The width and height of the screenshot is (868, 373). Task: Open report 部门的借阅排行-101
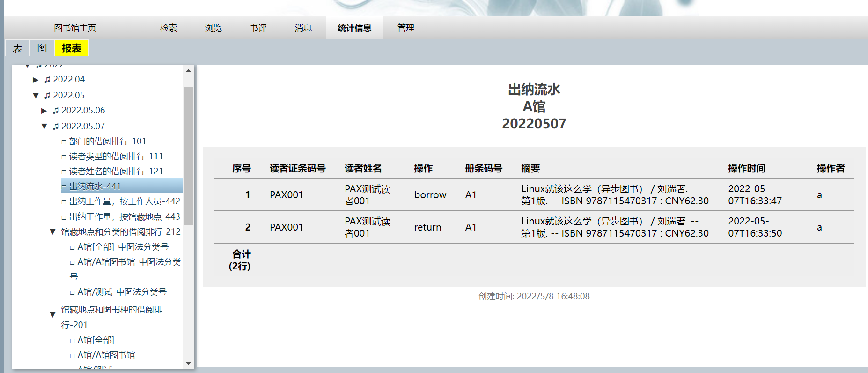[x=108, y=142]
